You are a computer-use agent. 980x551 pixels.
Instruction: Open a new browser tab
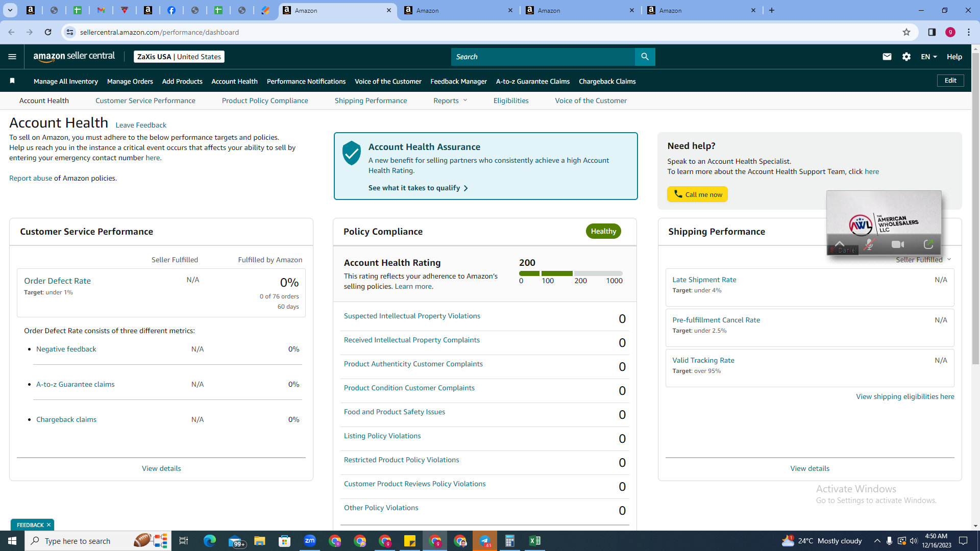tap(772, 10)
